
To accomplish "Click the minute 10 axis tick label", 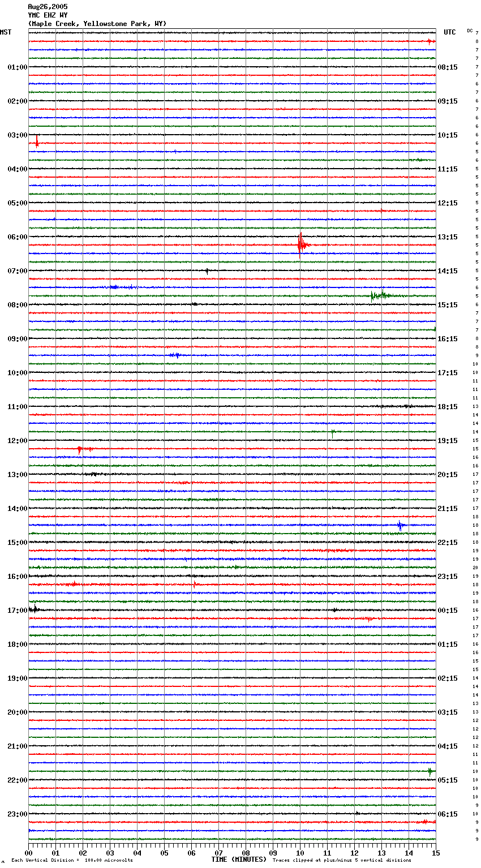I will tap(300, 853).
